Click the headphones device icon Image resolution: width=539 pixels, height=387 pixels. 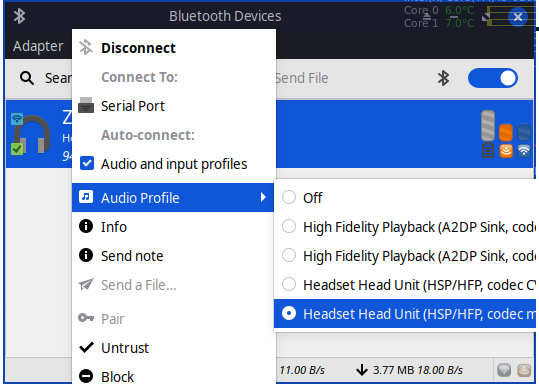click(x=32, y=134)
